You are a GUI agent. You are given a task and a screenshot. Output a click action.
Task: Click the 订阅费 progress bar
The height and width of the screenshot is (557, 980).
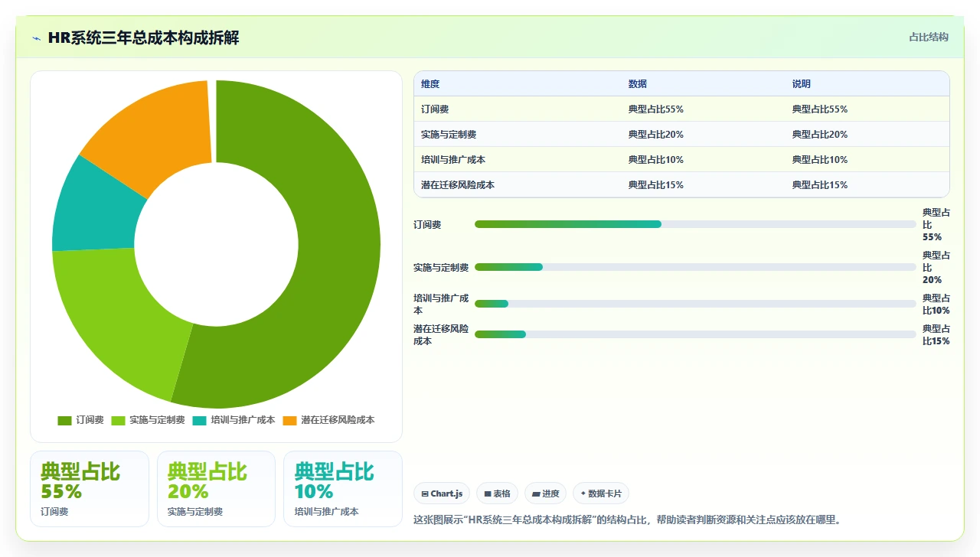[x=695, y=224]
